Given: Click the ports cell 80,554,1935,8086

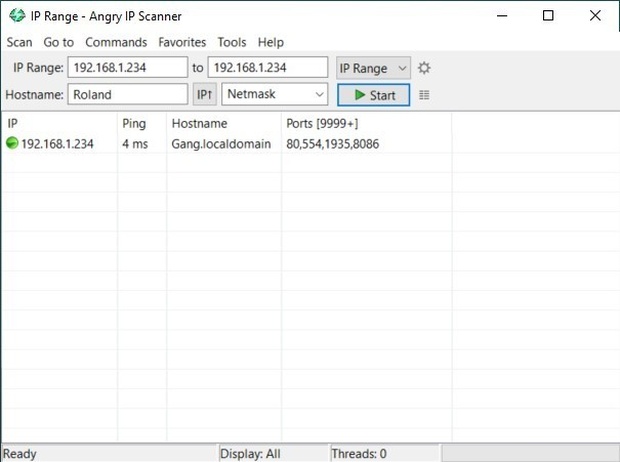Looking at the screenshot, I should (x=333, y=144).
